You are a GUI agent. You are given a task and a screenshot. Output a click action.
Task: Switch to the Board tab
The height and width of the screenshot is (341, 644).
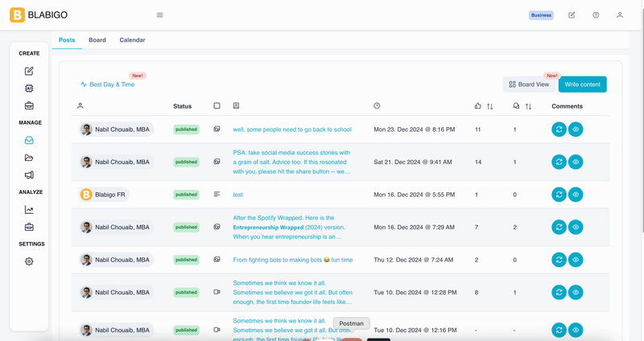pos(97,40)
